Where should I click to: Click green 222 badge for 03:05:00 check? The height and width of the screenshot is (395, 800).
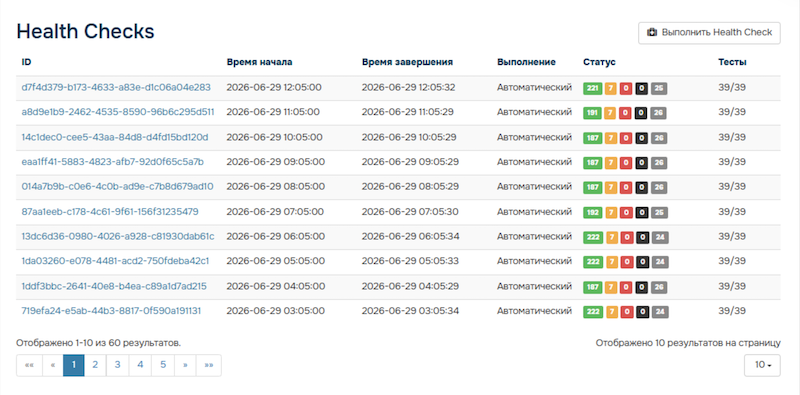click(x=592, y=312)
